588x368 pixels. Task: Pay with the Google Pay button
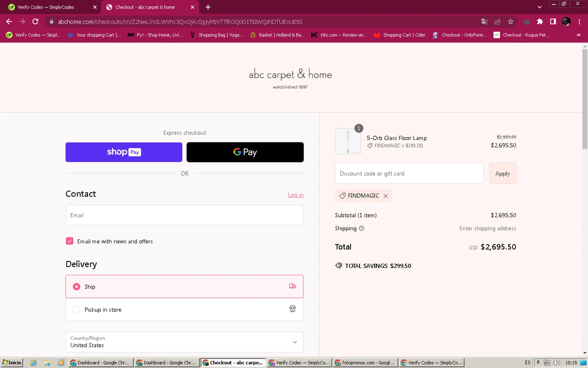coord(245,152)
